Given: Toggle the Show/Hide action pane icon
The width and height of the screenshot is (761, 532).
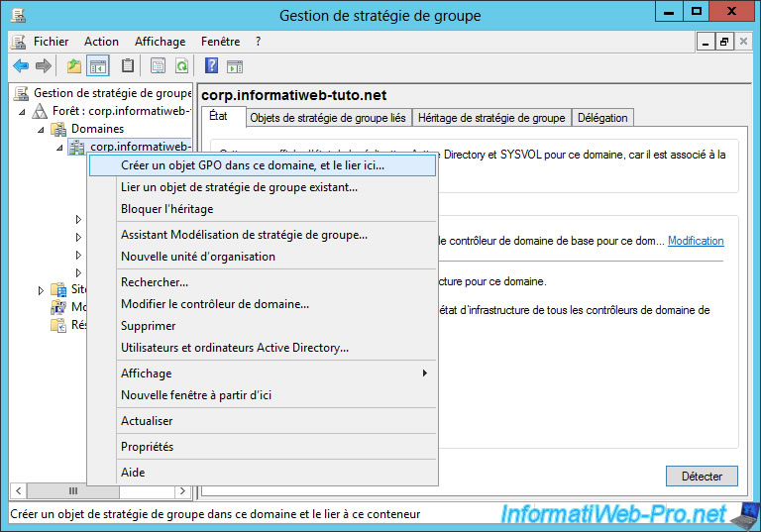Looking at the screenshot, I should click(235, 66).
